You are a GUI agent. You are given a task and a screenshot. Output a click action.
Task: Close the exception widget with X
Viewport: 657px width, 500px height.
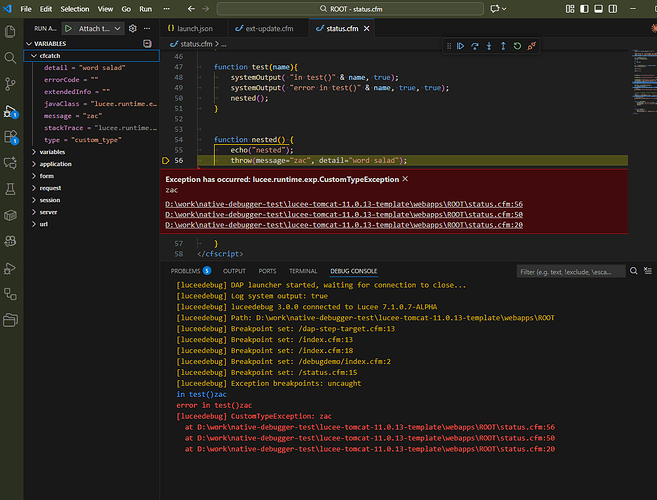coord(405,178)
